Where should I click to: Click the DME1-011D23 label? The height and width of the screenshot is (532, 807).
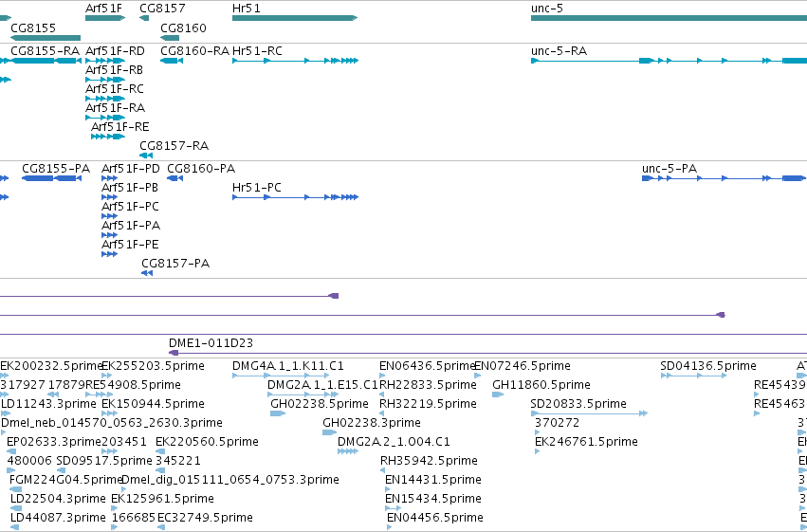(x=211, y=343)
